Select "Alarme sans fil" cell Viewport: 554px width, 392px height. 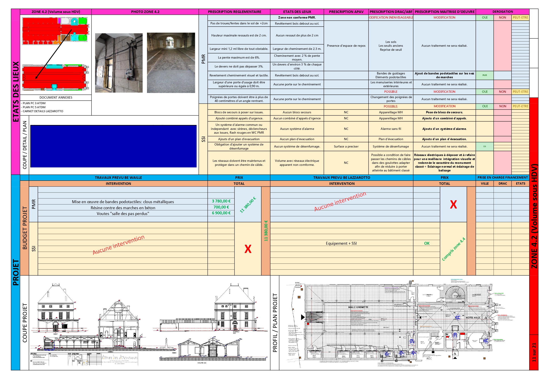391,129
